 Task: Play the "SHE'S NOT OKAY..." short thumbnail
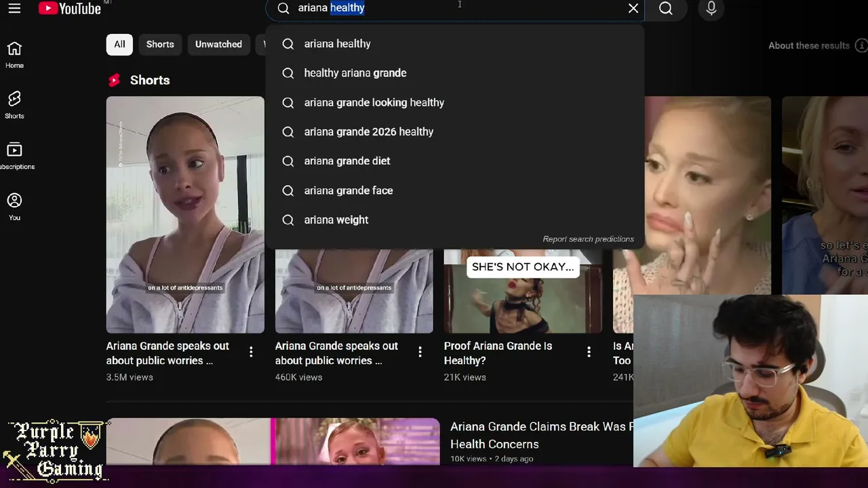523,291
